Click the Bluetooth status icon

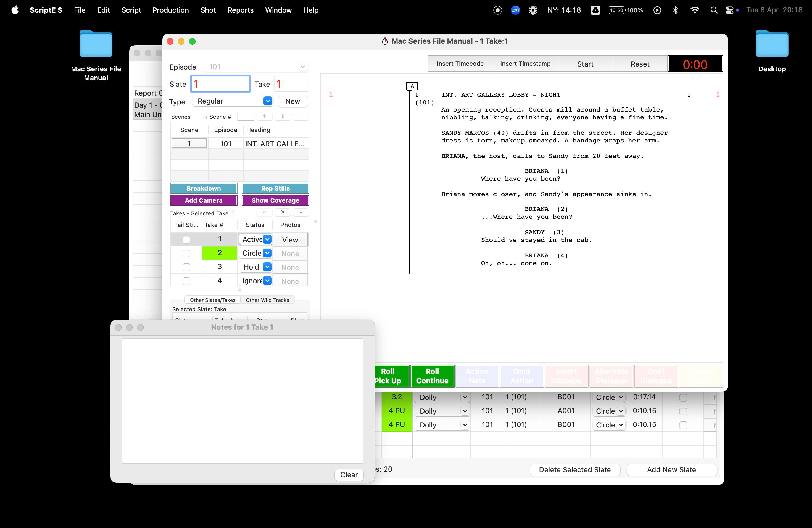click(x=675, y=10)
